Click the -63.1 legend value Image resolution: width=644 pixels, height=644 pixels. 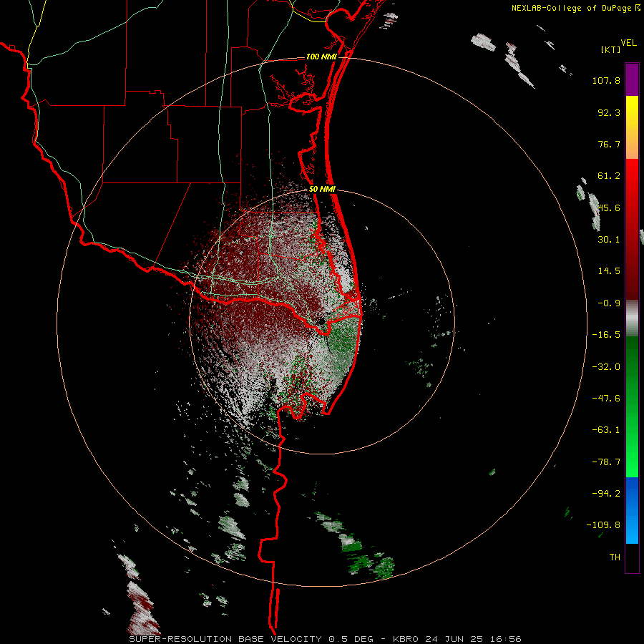606,430
